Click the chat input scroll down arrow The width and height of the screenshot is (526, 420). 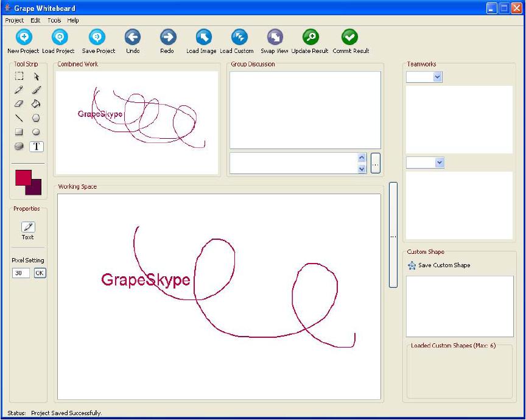point(362,169)
